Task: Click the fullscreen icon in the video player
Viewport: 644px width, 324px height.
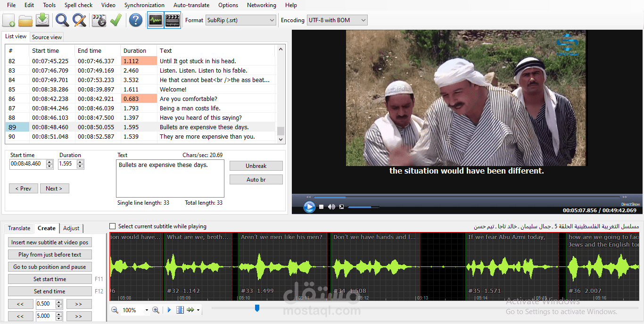Action: point(341,207)
